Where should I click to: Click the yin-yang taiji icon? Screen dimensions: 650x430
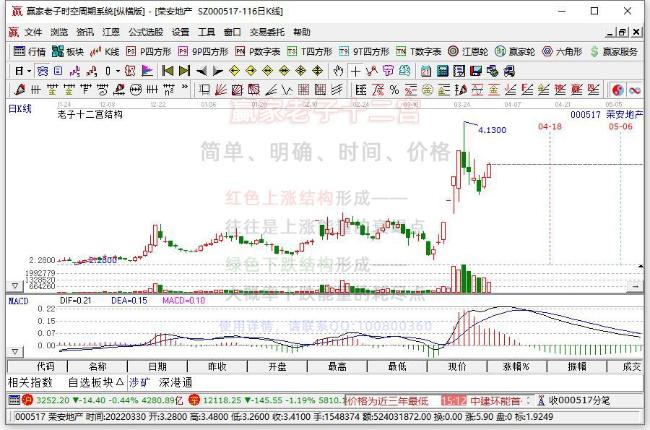point(618,90)
